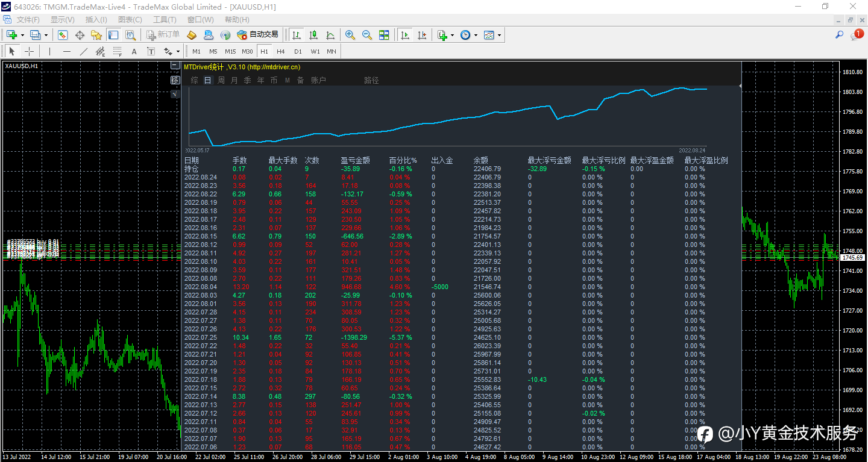The height and width of the screenshot is (462, 868).
Task: Open the Data Window crosshair icon
Action: [79, 35]
